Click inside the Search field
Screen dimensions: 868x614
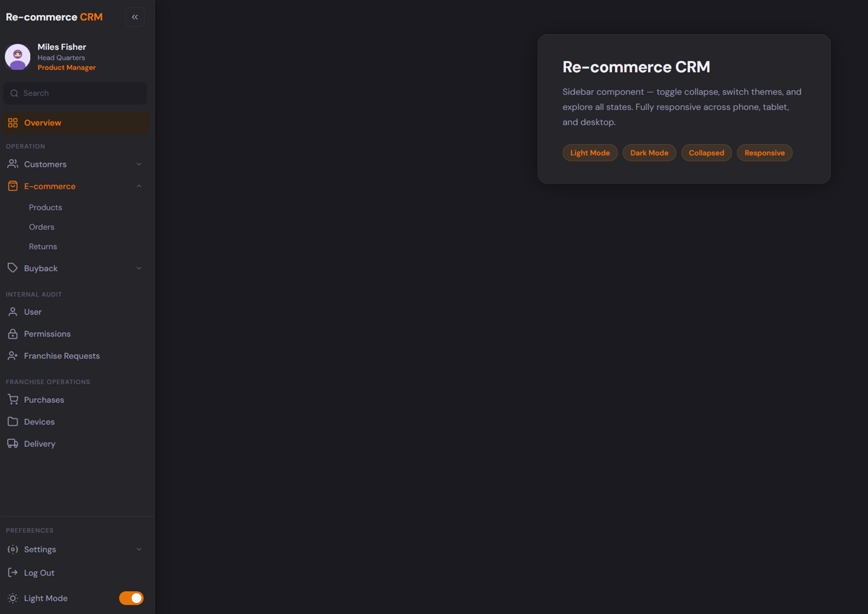tap(75, 93)
